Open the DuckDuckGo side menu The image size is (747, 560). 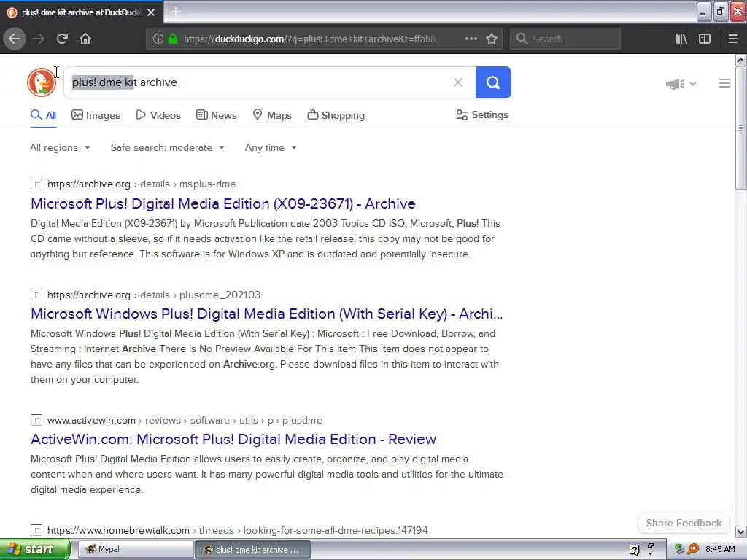coord(724,84)
